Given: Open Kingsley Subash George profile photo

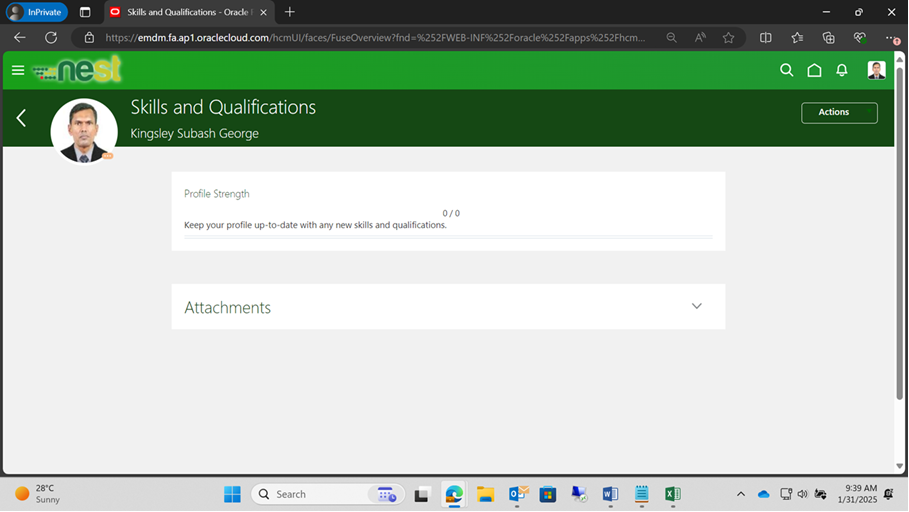Looking at the screenshot, I should (x=84, y=131).
